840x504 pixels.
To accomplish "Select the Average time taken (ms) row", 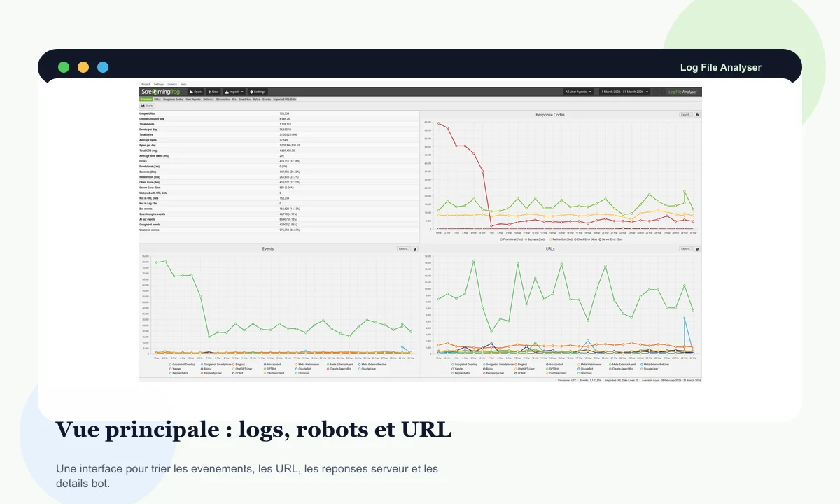I will (x=279, y=155).
